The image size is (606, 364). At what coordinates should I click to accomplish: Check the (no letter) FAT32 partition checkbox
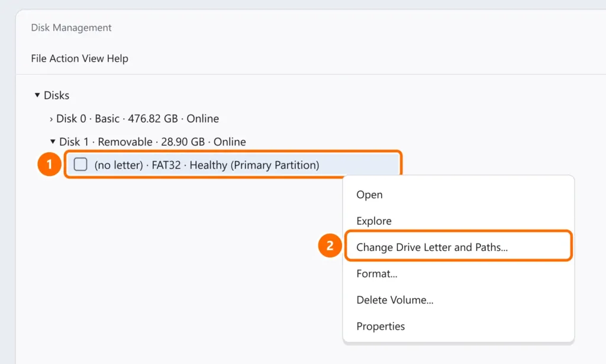(x=80, y=164)
